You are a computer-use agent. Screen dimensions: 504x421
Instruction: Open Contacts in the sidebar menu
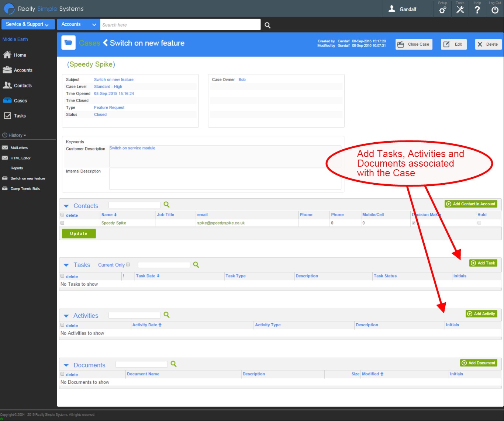(23, 86)
